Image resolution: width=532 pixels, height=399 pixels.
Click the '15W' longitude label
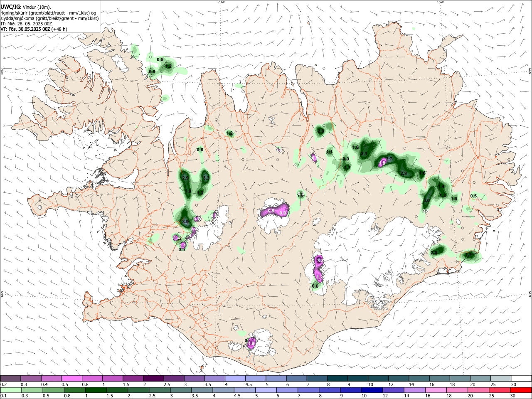pyautogui.click(x=440, y=2)
